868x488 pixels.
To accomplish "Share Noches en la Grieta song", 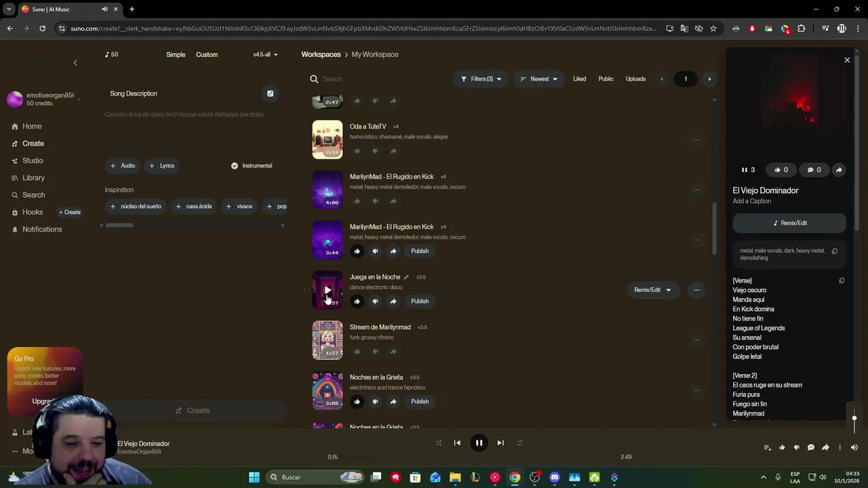I will pyautogui.click(x=393, y=401).
